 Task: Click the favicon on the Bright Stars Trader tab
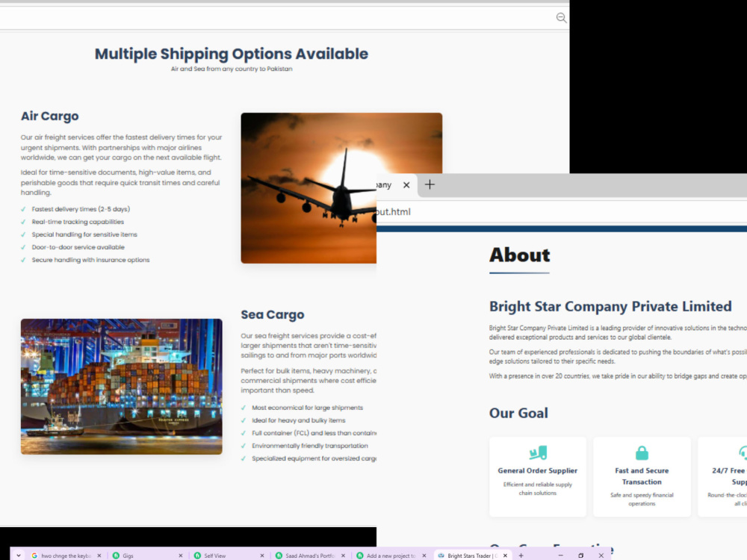pos(441,556)
